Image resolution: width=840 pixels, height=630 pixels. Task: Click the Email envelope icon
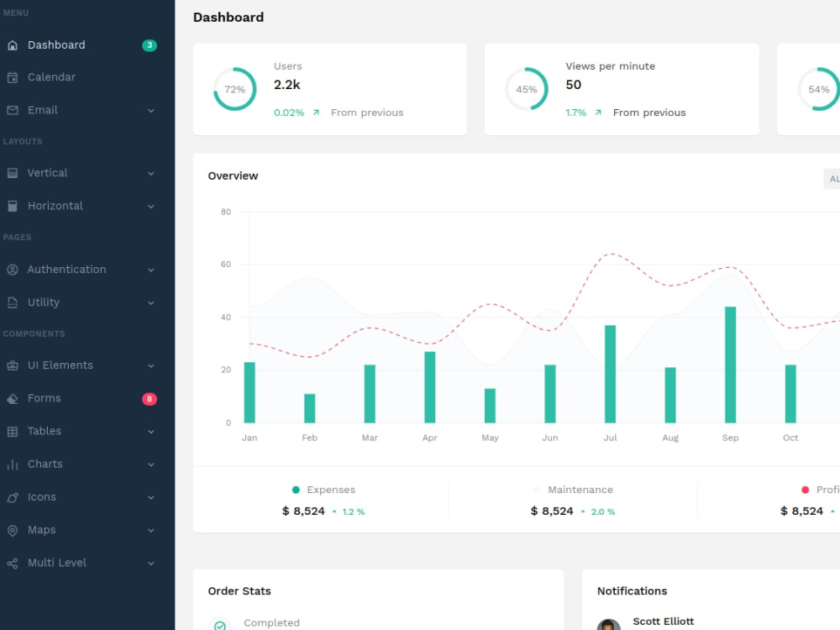(13, 110)
